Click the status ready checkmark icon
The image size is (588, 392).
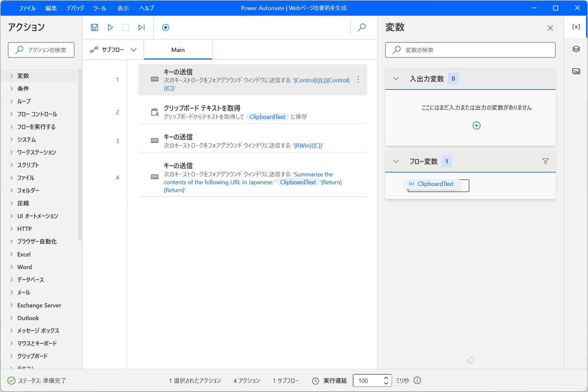11,381
